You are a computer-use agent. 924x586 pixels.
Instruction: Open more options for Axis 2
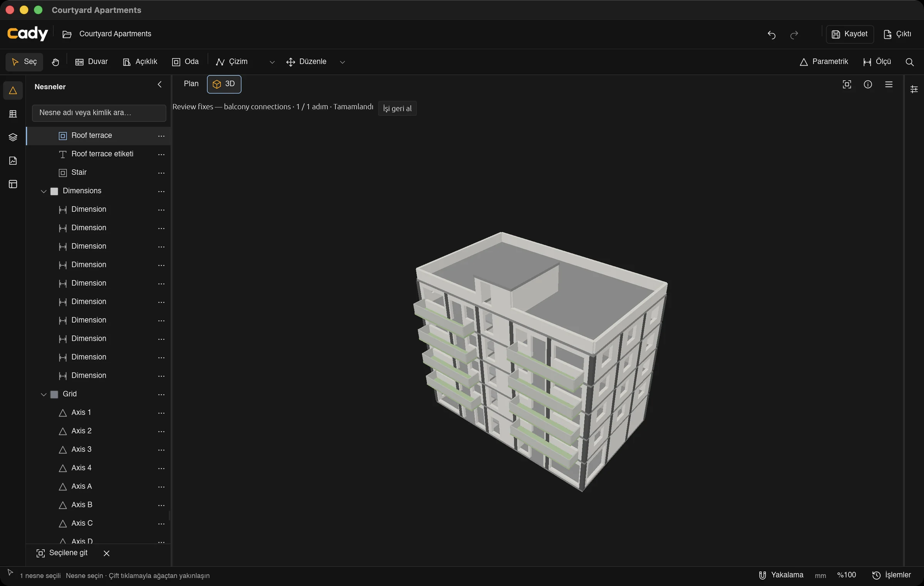point(161,431)
